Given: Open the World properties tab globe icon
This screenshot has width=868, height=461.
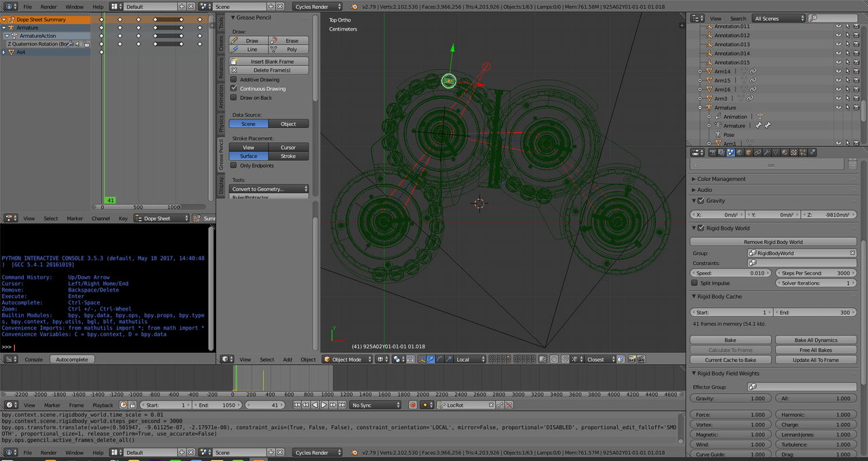Looking at the screenshot, I should tap(739, 153).
